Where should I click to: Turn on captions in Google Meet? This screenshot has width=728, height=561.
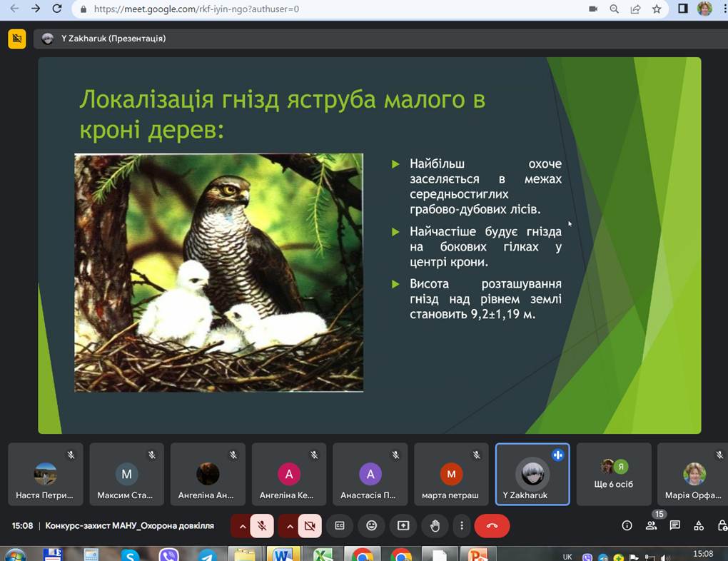point(339,525)
